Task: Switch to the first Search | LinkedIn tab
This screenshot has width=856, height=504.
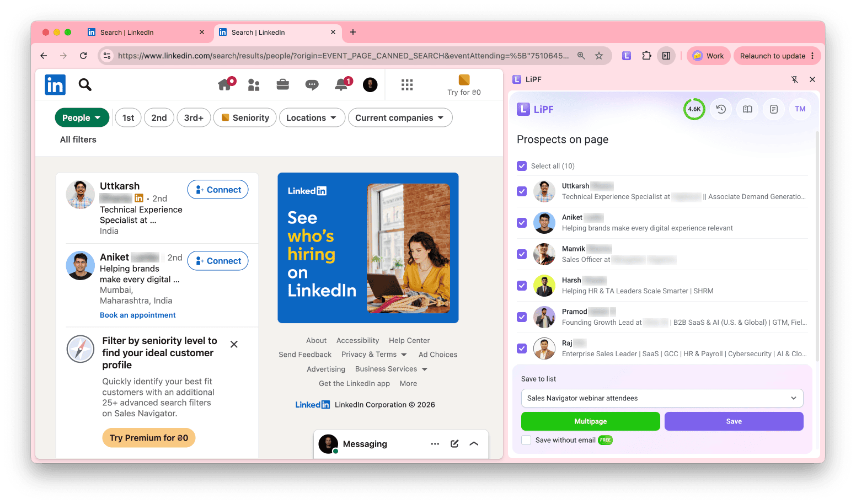Action: coord(146,33)
